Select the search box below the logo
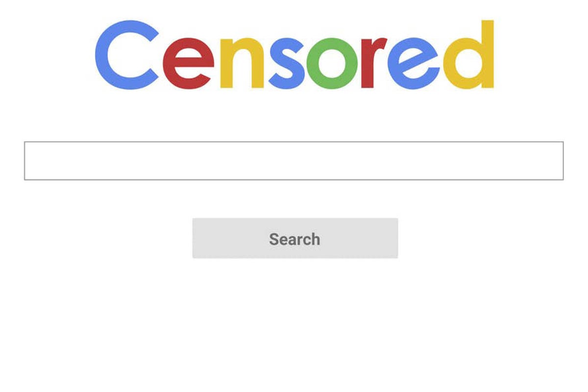This screenshot has height=392, width=588. [294, 161]
